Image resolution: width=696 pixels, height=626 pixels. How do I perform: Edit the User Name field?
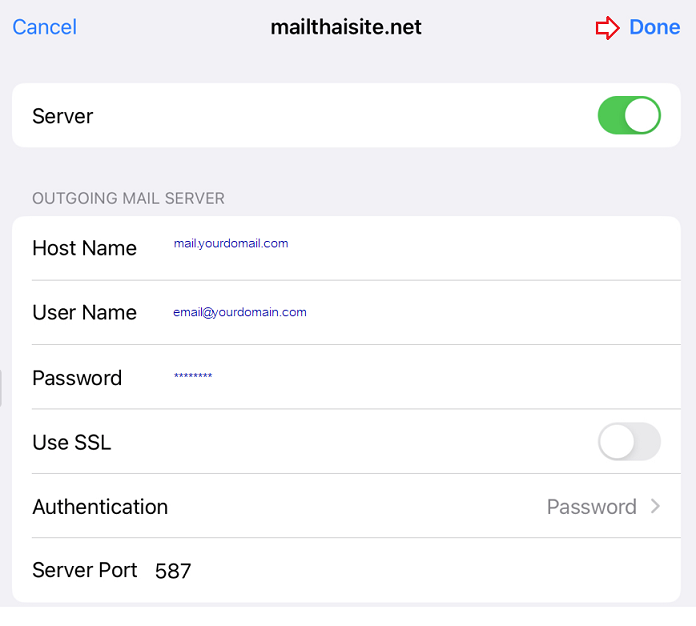(240, 312)
